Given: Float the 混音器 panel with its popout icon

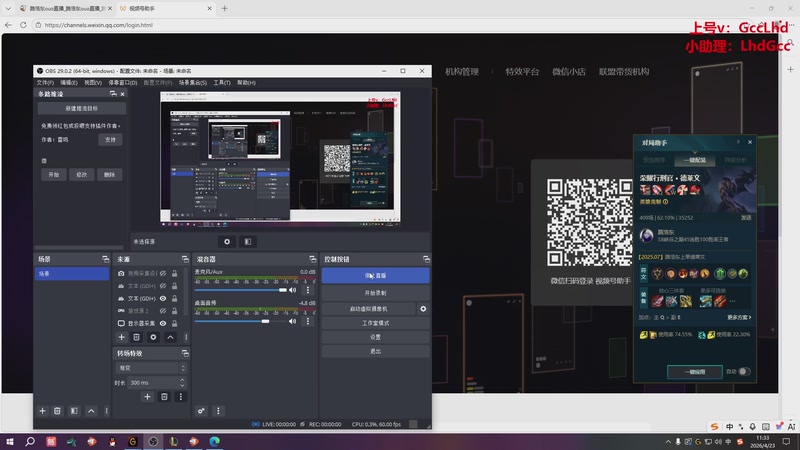Looking at the screenshot, I should pyautogui.click(x=312, y=259).
